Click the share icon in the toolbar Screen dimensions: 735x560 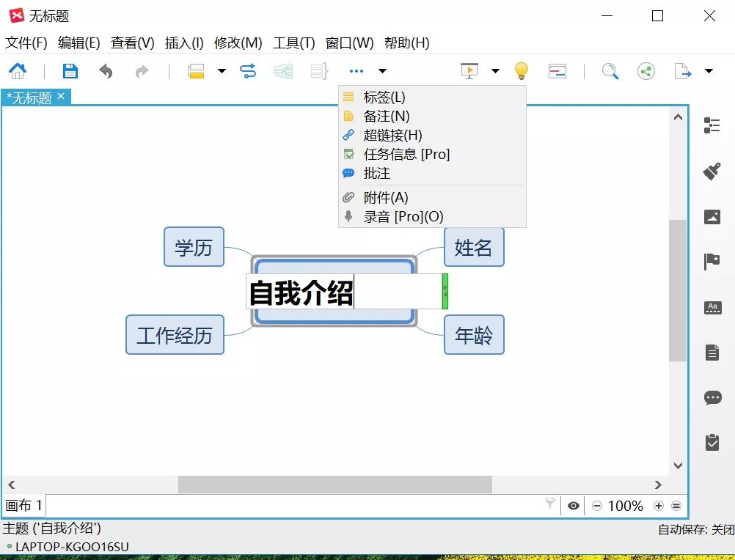pos(646,70)
